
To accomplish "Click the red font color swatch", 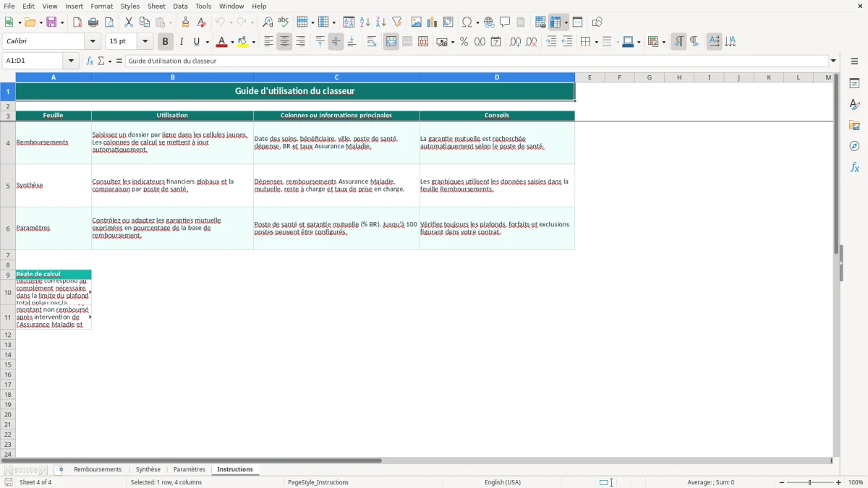I will [221, 42].
